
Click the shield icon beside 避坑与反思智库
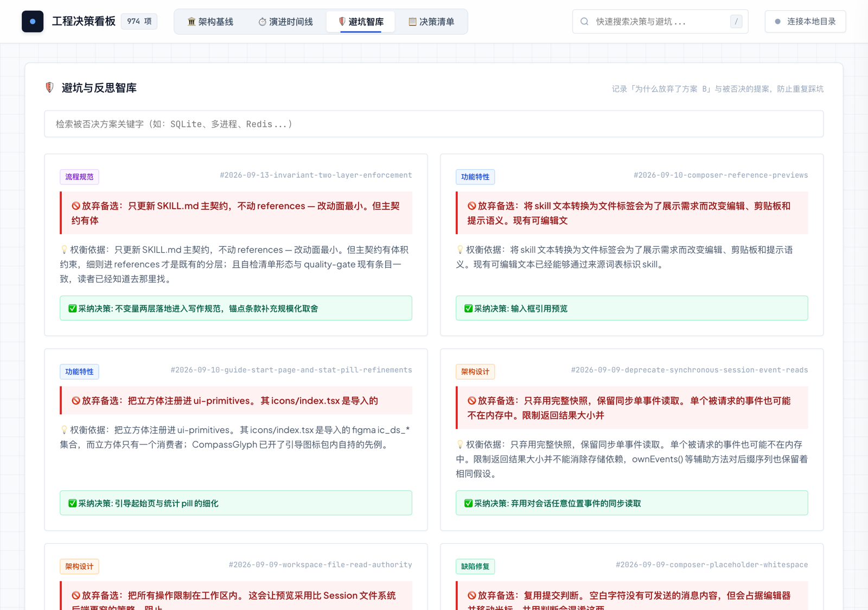point(50,87)
